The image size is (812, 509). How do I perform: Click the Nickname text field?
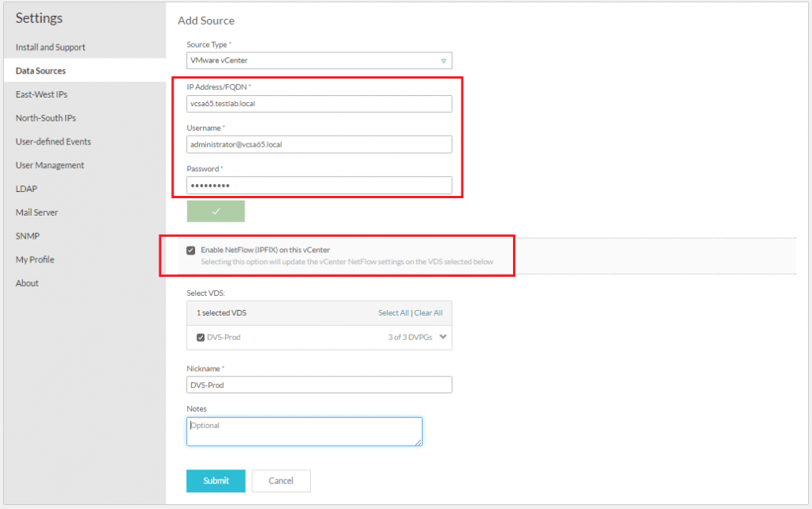[319, 385]
